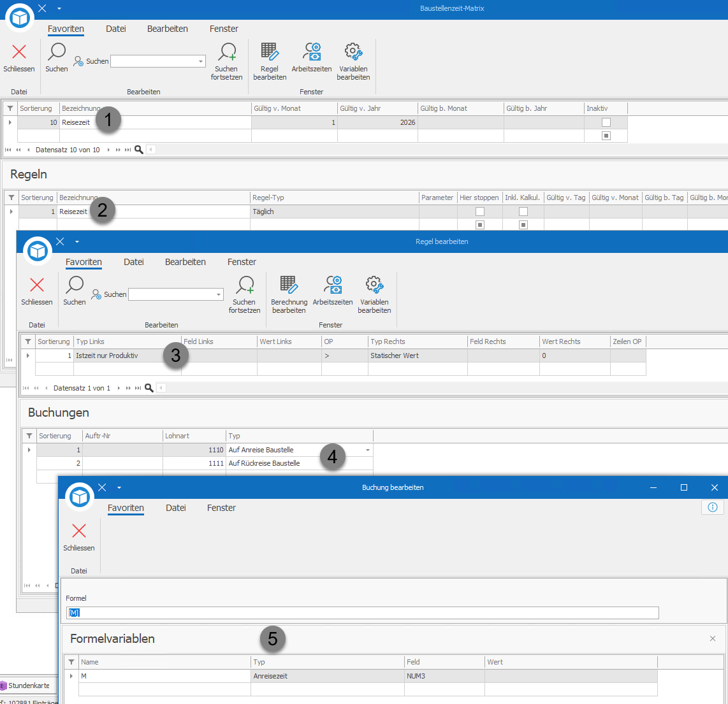Toggle Inaktiv checkbox for Reisezeit row
This screenshot has width=728, height=704.
606,122
